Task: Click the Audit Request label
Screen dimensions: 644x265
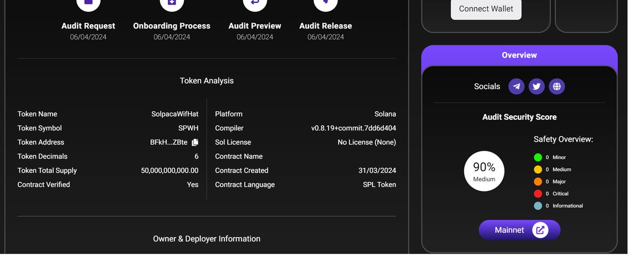Action: [88, 26]
